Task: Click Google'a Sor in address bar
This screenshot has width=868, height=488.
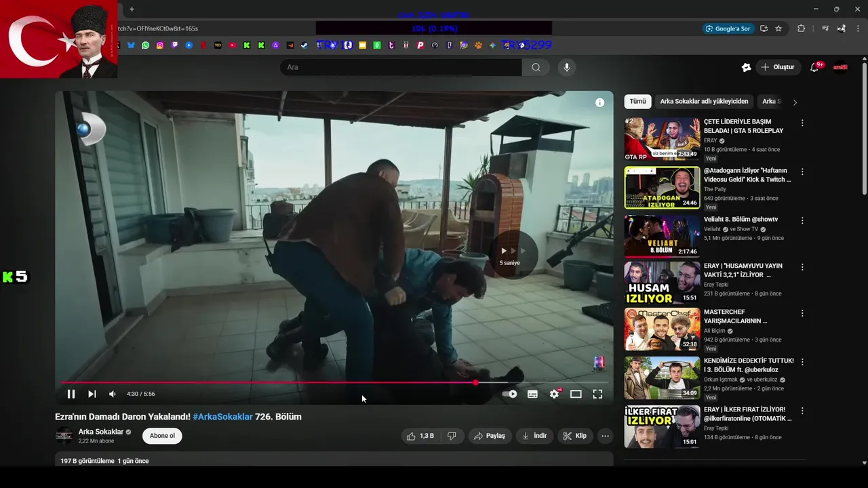Action: pos(728,28)
